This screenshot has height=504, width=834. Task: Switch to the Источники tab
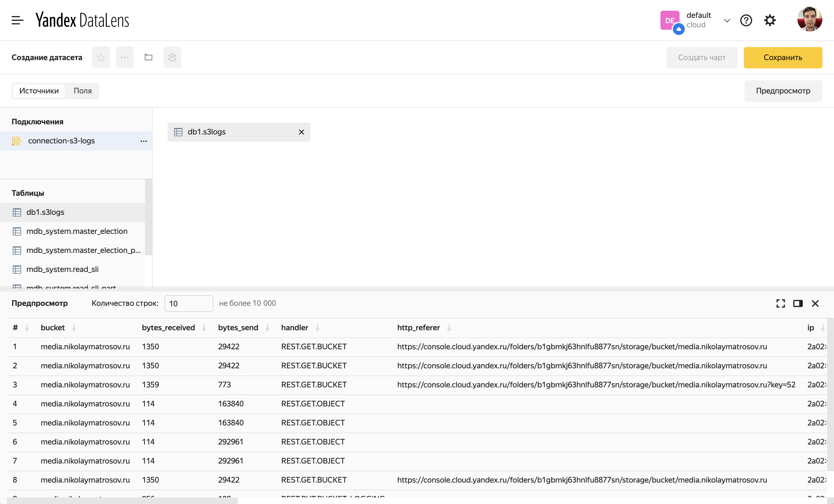pyautogui.click(x=39, y=91)
